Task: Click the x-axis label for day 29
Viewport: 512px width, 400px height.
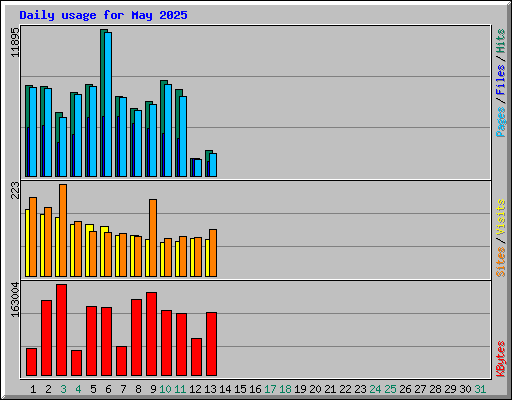Action: coord(450,389)
